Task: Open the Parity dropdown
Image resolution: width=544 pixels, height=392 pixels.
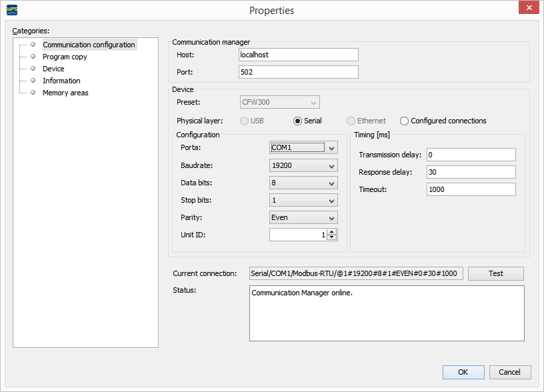Action: pos(333,217)
